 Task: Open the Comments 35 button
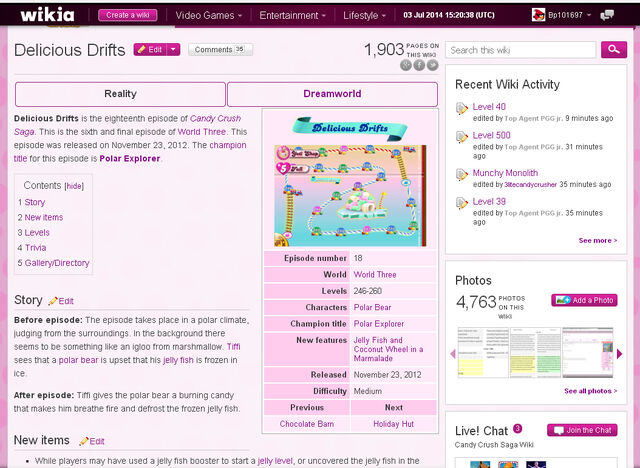coord(220,49)
